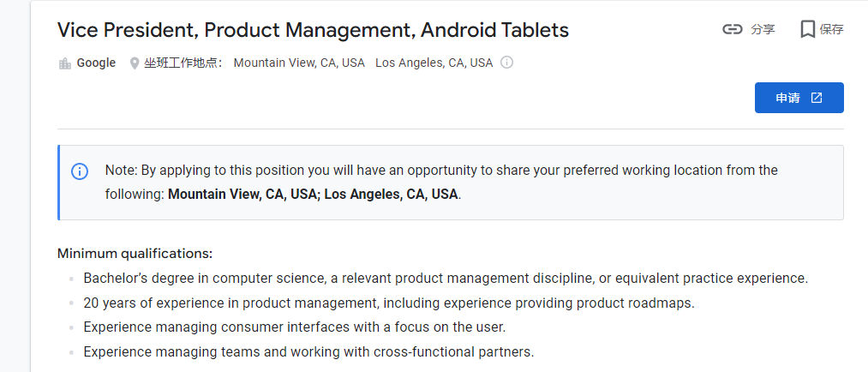
Task: Click the 保存 save label
Action: point(831,29)
